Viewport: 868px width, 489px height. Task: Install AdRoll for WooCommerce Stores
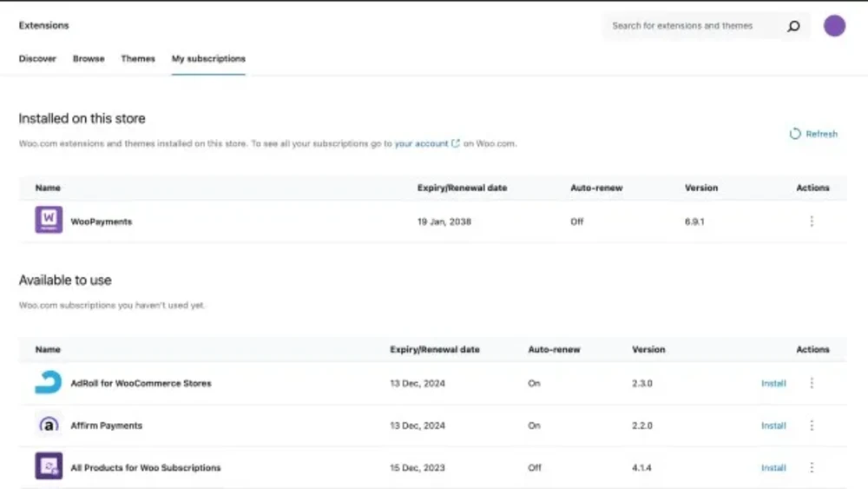tap(773, 383)
